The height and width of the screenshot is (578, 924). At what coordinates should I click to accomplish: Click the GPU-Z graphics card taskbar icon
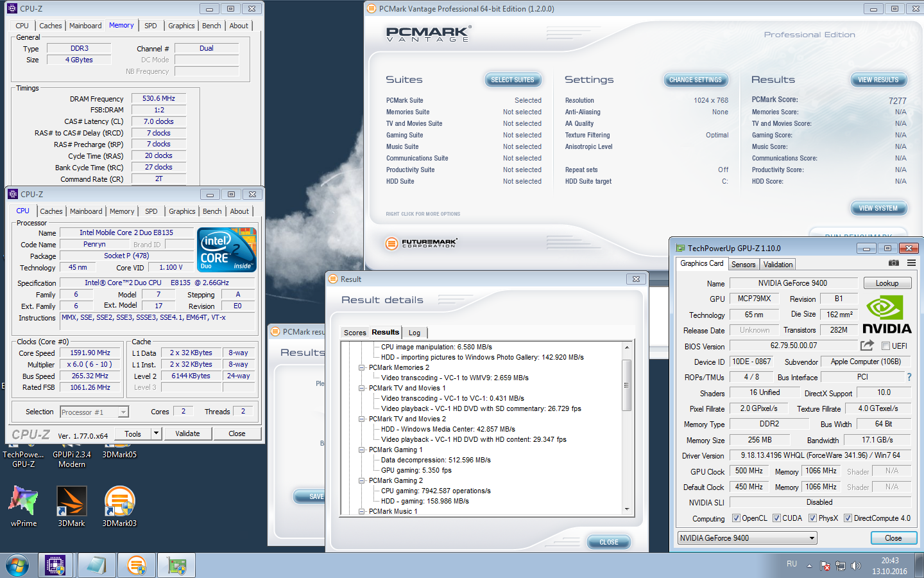pyautogui.click(x=176, y=566)
